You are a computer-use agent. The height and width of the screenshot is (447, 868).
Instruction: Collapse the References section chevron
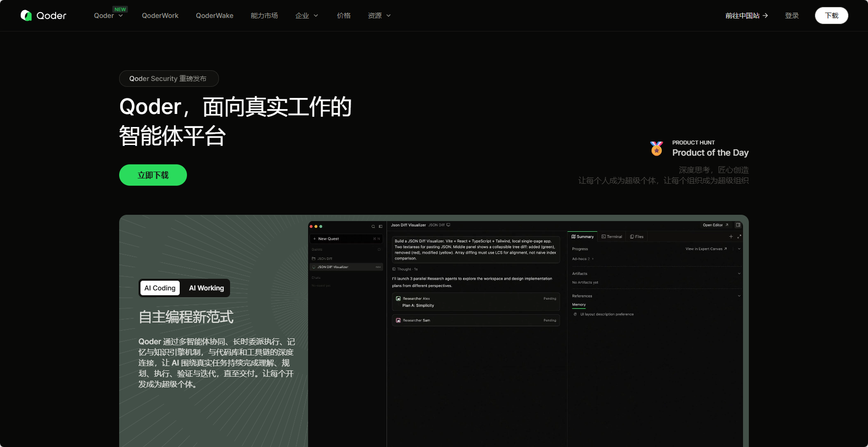click(739, 296)
